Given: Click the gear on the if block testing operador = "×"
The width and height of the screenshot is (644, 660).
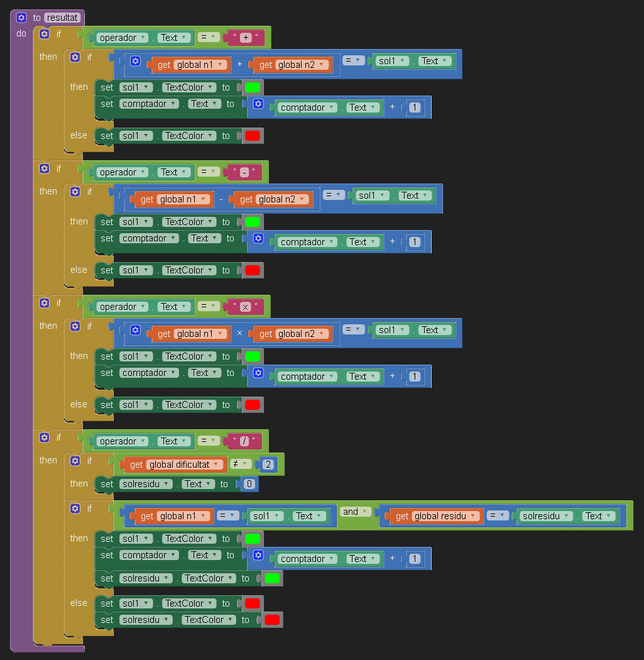Looking at the screenshot, I should 45,303.
